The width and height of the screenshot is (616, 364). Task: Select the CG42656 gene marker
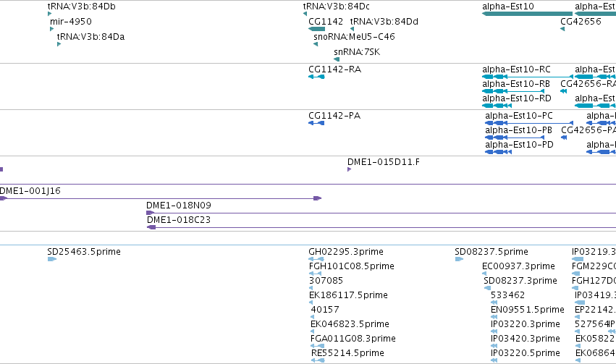pos(562,29)
